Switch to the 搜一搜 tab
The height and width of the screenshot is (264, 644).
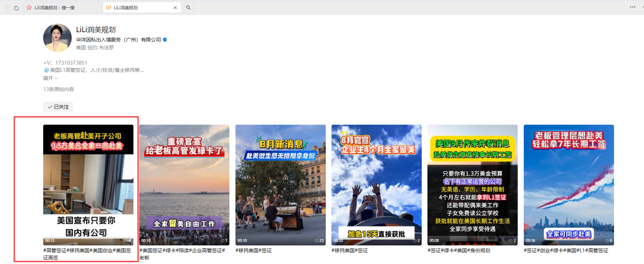63,8
